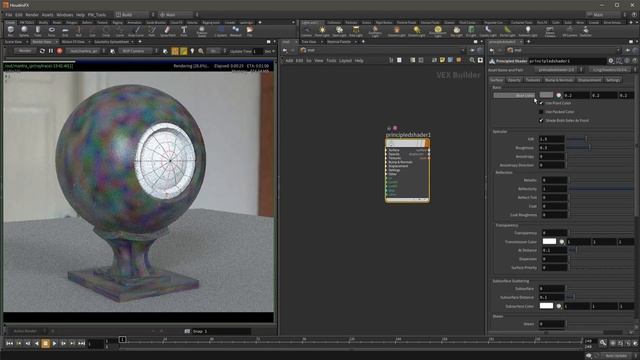Click the Metallic value field
The width and height of the screenshot is (640, 360).
point(554,180)
